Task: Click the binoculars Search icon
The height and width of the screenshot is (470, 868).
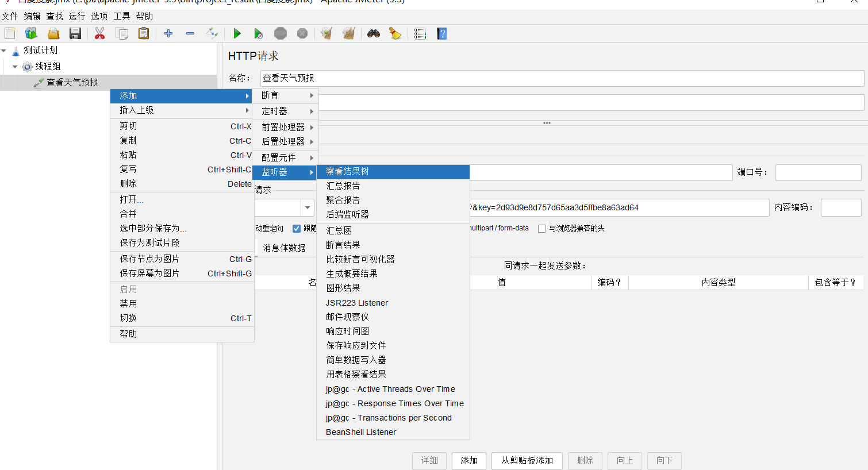Action: (374, 34)
